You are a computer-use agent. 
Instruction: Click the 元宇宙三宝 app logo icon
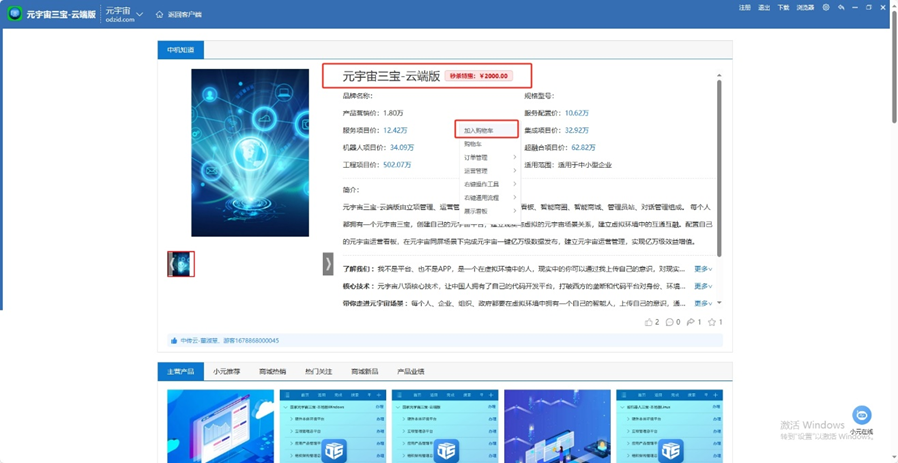pyautogui.click(x=14, y=14)
